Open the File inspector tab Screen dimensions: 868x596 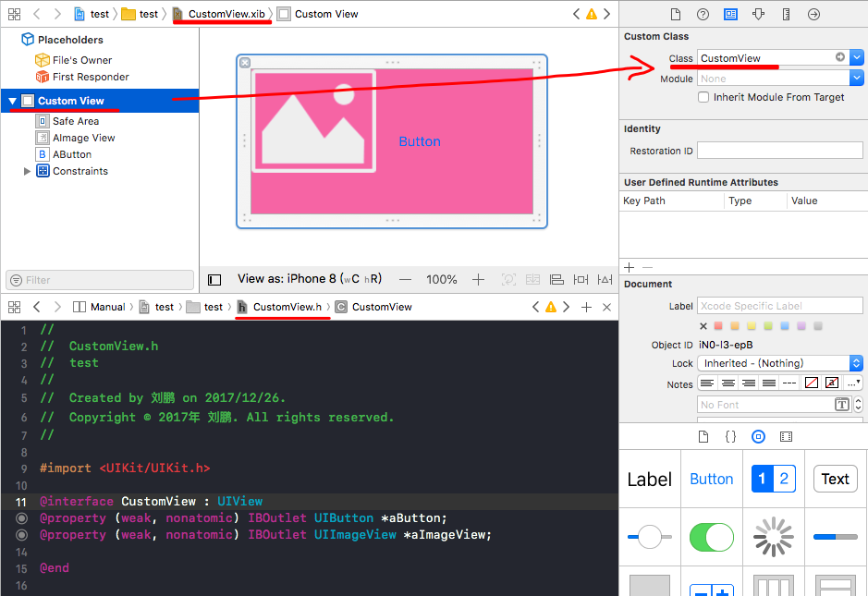(x=676, y=15)
